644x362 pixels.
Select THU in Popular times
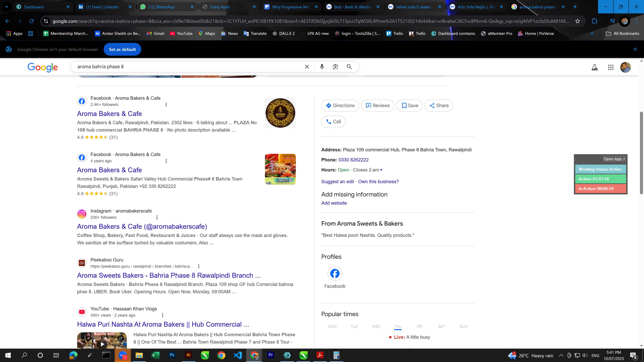398,326
